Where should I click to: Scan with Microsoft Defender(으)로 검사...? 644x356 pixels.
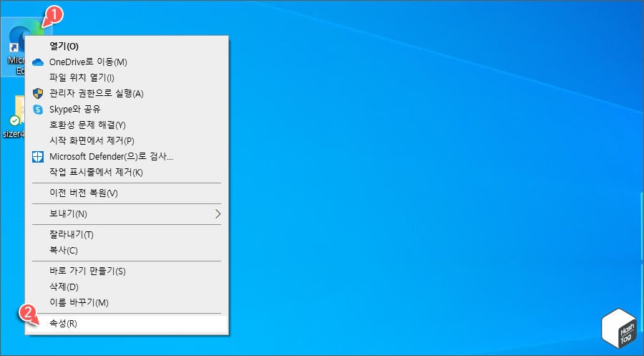(127, 157)
